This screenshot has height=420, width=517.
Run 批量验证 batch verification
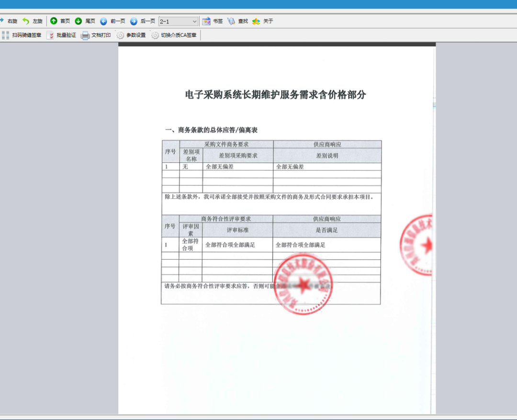(x=61, y=35)
